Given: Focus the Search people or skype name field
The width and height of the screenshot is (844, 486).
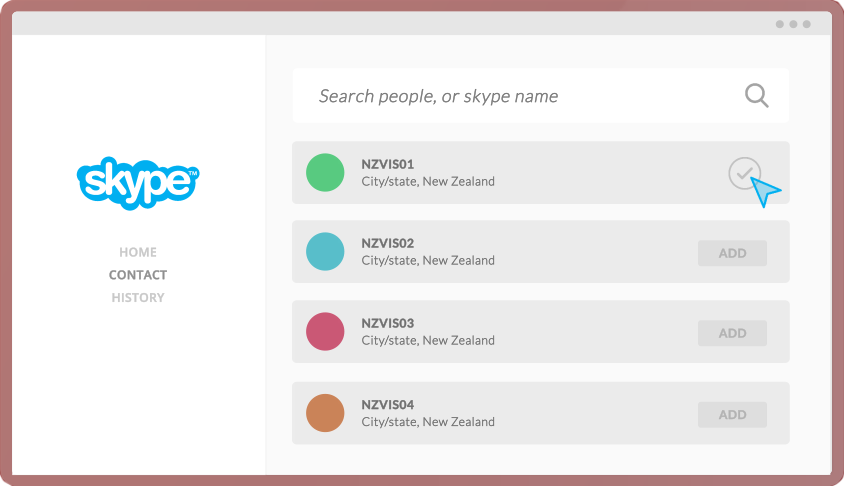Looking at the screenshot, I should tap(520, 96).
